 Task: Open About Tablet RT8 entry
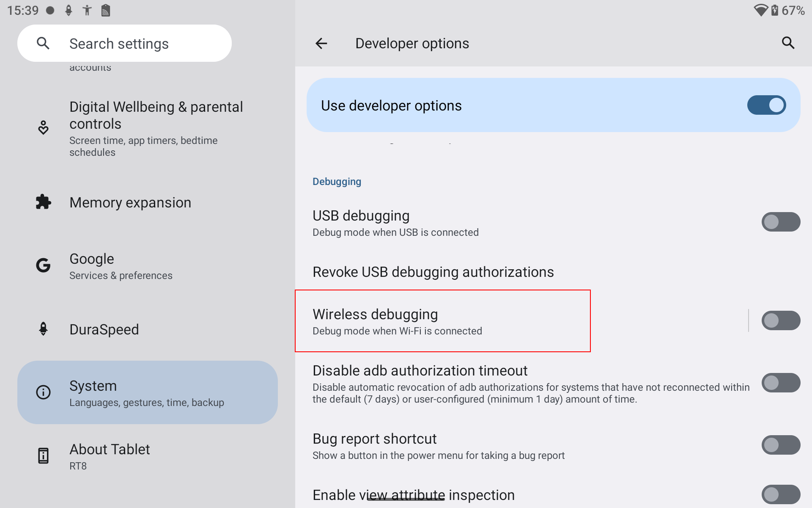110,456
